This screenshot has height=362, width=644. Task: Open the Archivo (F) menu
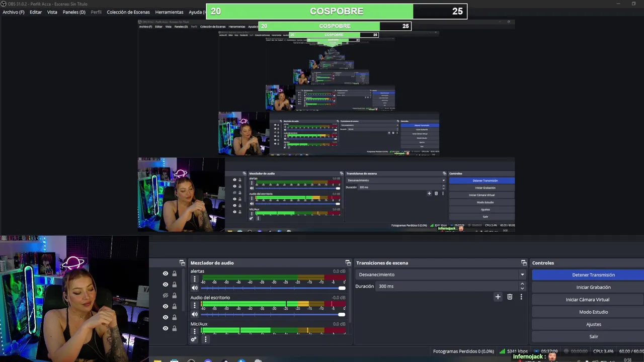14,12
